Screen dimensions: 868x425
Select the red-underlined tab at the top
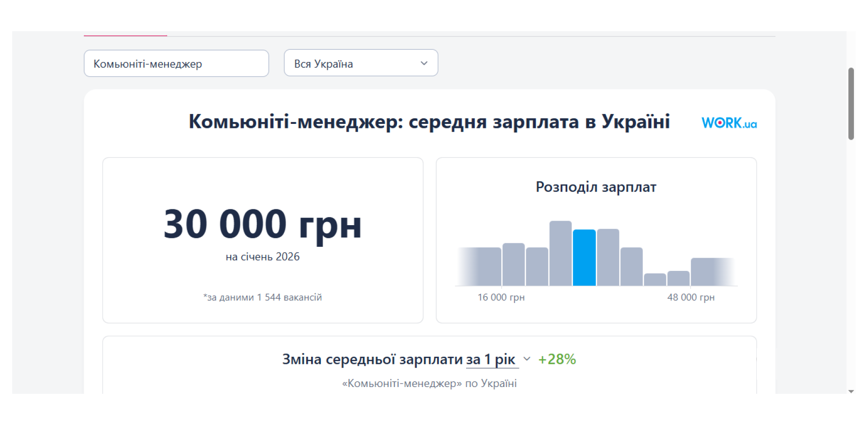coord(125,34)
